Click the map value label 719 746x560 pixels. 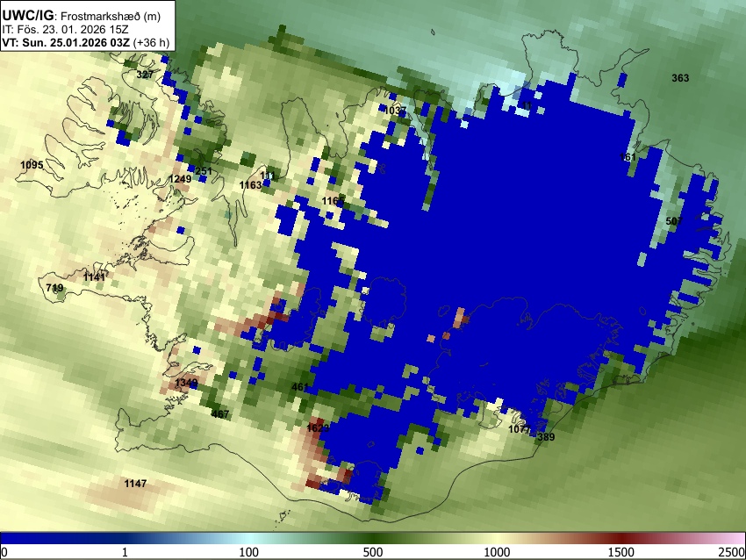[54, 288]
